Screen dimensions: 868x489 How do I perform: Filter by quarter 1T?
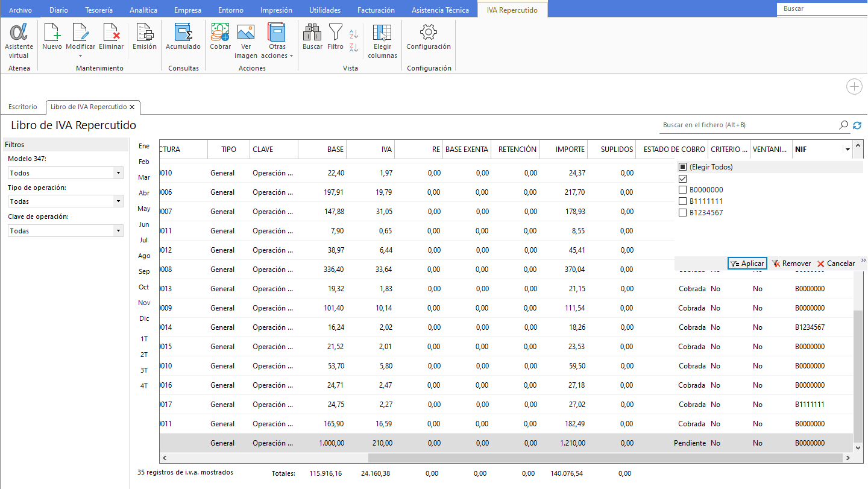[144, 339]
